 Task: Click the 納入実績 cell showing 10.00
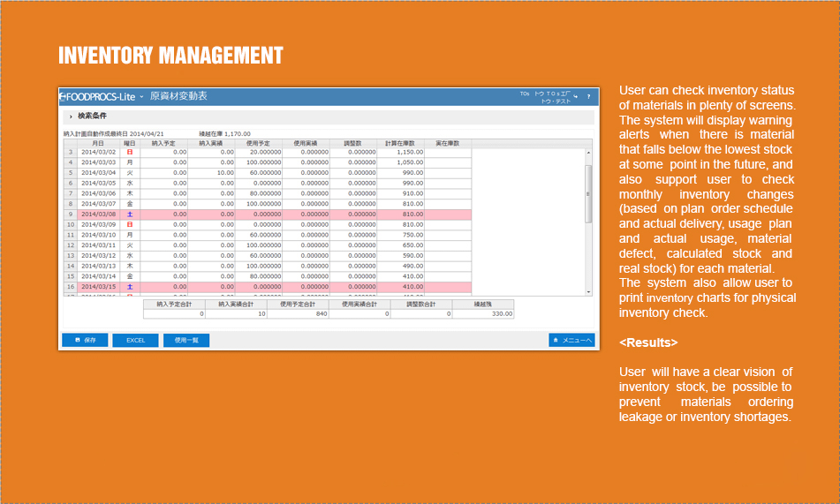point(211,173)
